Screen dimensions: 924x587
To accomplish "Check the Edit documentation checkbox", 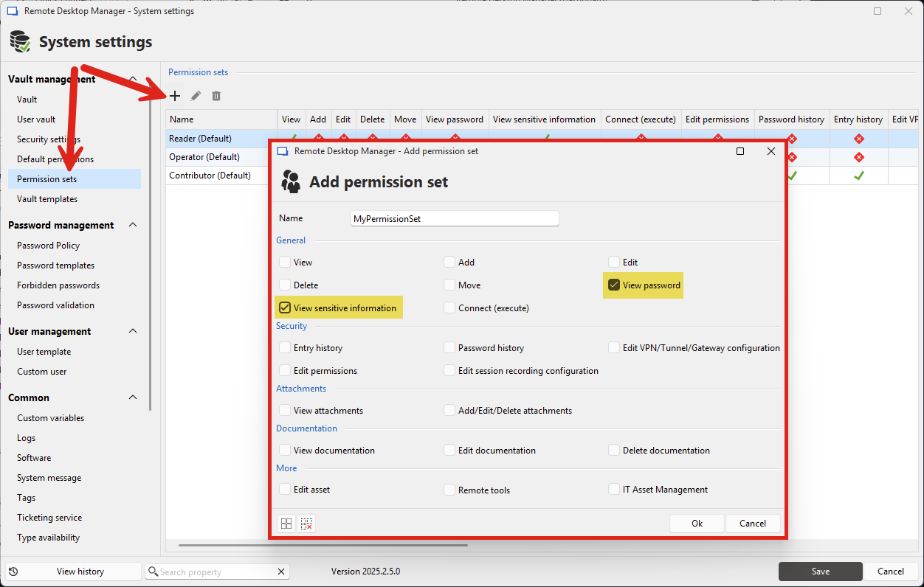I will click(x=449, y=451).
